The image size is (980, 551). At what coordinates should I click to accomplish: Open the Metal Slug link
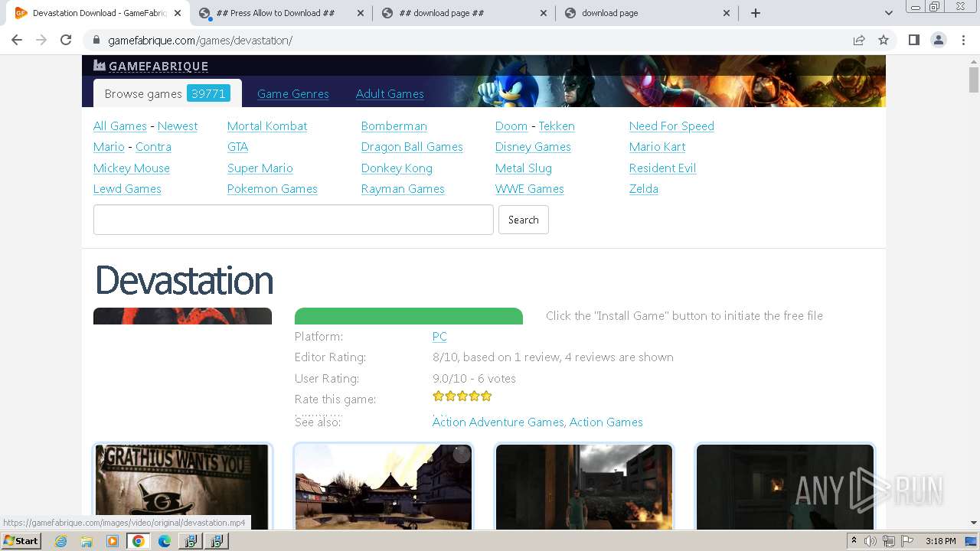click(x=524, y=168)
